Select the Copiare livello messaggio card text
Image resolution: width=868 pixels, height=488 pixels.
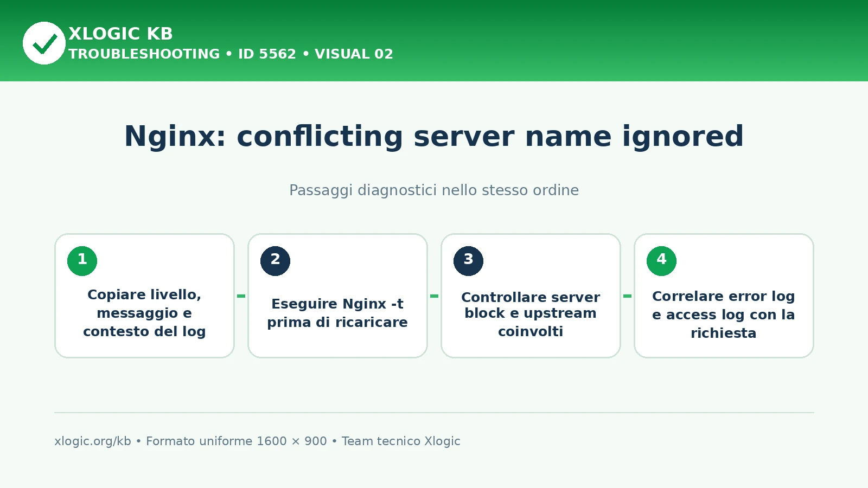144,313
